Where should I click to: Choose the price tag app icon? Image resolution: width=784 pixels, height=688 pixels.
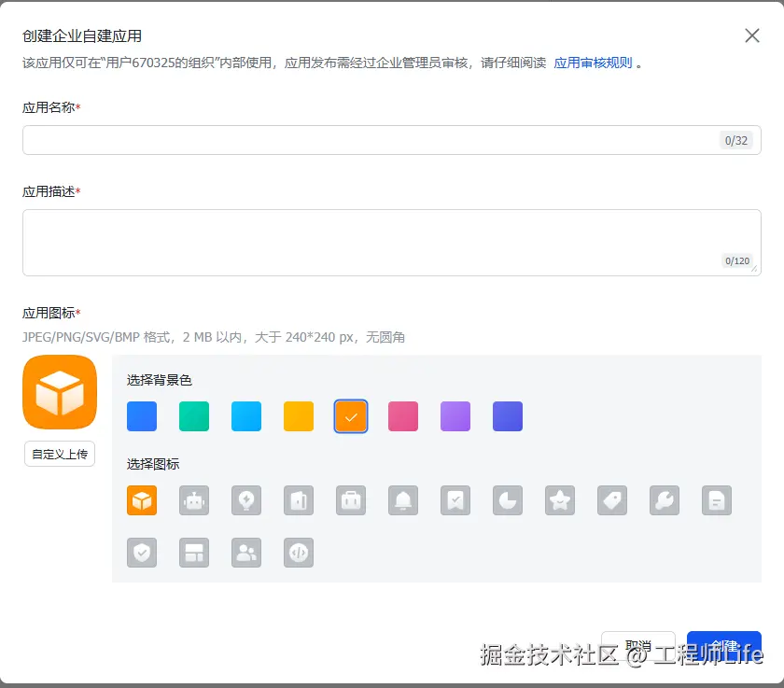[x=612, y=500]
